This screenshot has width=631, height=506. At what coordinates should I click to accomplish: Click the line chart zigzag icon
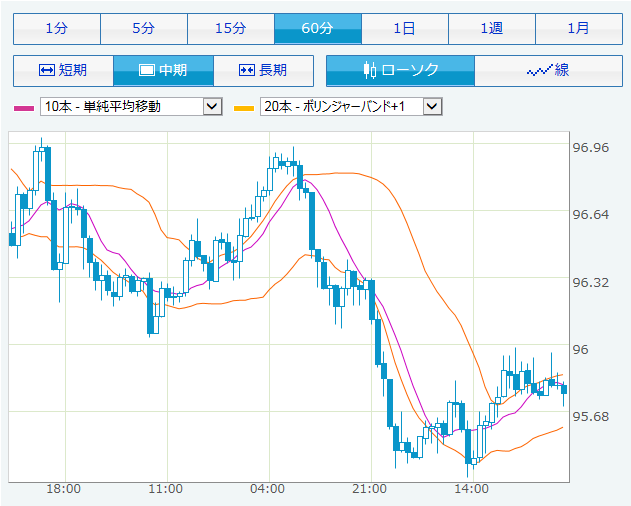pos(540,71)
